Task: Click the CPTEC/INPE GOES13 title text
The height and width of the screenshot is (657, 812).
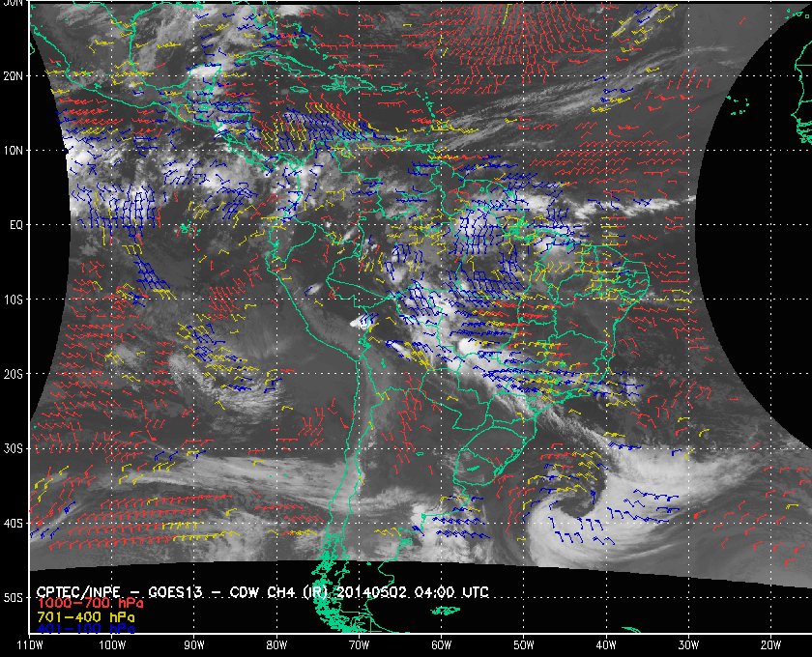Action: click(x=263, y=592)
